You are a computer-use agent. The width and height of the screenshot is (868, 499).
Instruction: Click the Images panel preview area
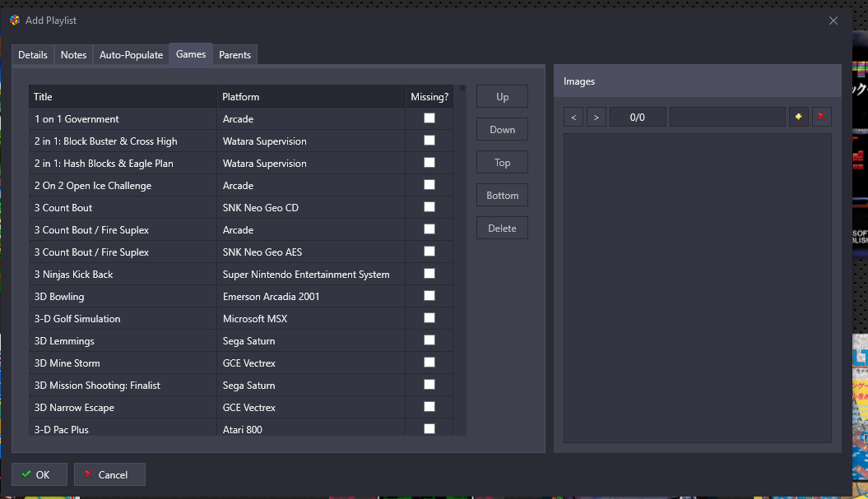[x=698, y=288]
